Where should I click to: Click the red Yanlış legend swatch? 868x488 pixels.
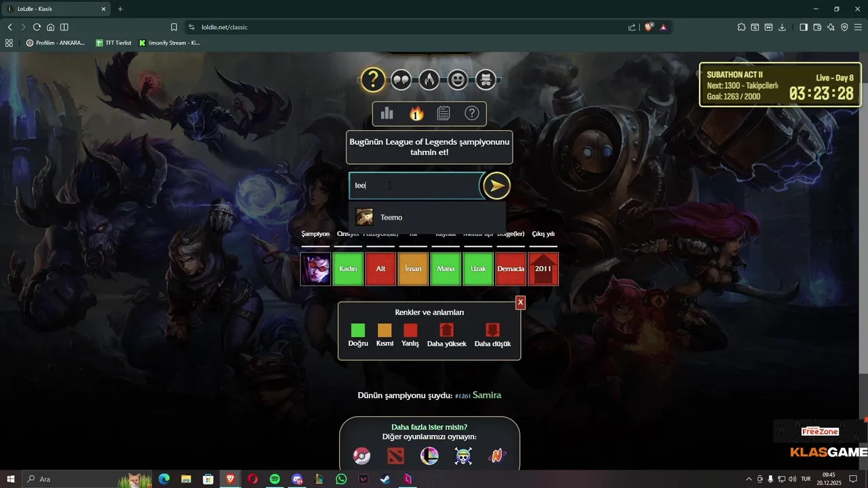tap(410, 330)
